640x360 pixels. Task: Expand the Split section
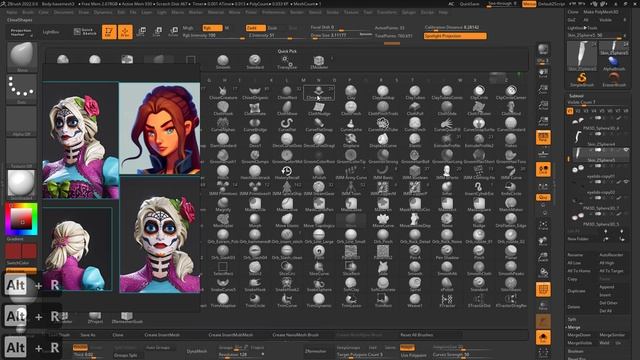point(572,319)
